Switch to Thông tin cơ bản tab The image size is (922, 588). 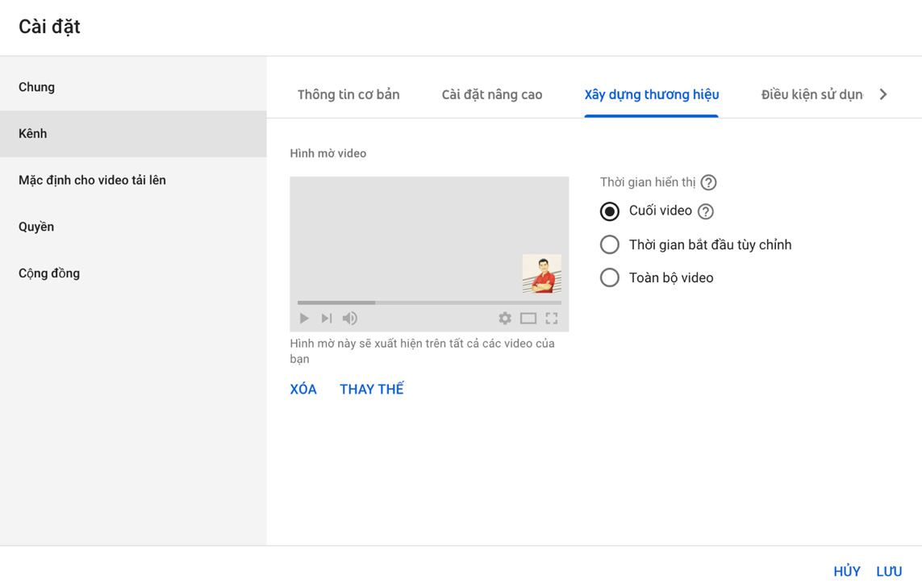click(348, 94)
